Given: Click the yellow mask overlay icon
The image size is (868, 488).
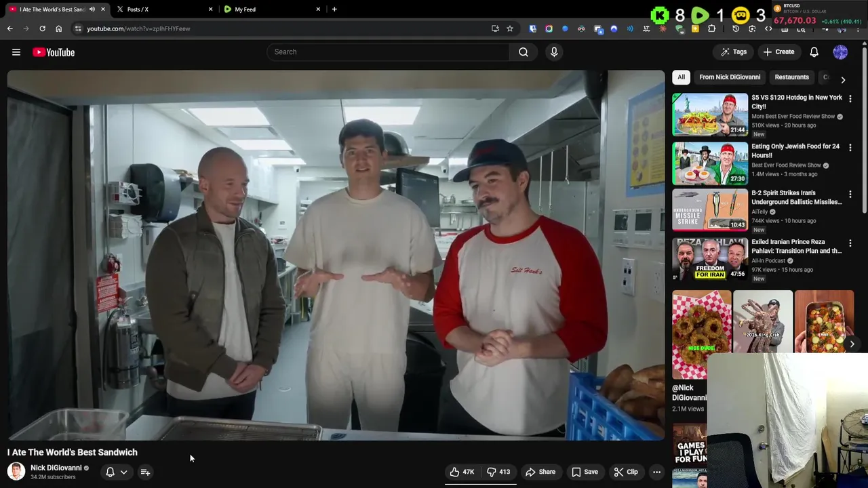Looking at the screenshot, I should click(x=741, y=14).
